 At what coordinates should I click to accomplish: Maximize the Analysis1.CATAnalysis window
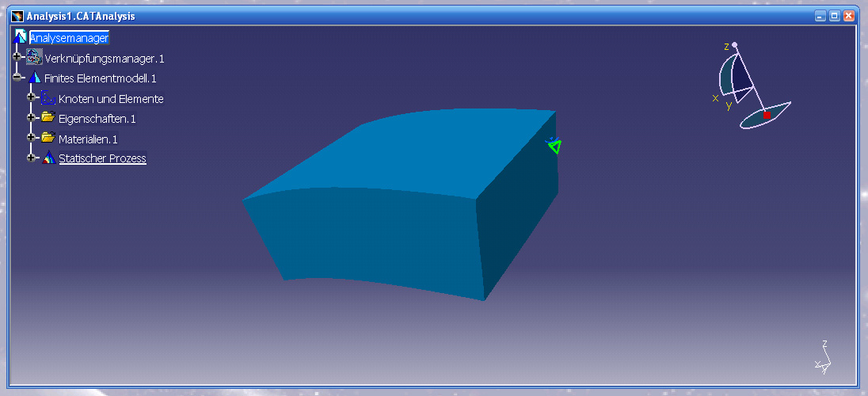click(835, 16)
